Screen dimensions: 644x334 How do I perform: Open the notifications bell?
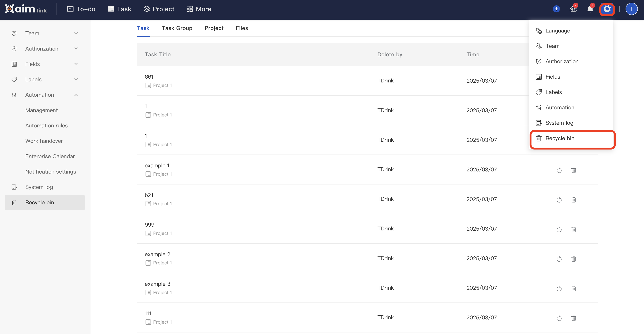pos(590,9)
